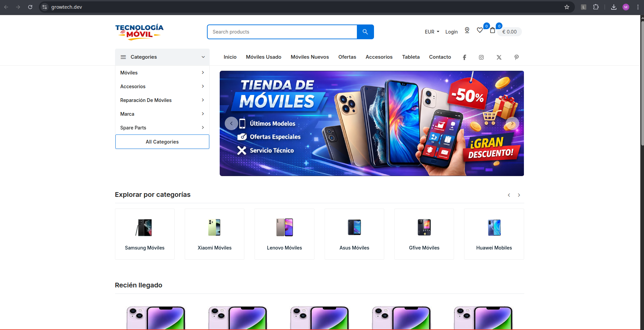Click the Tienda de Móviles banner image

pyautogui.click(x=372, y=123)
